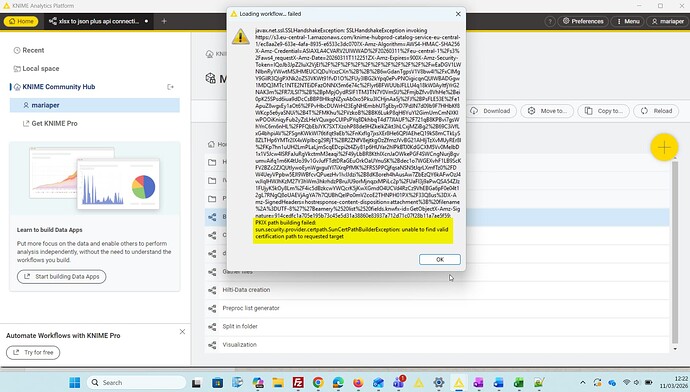Click the Wi-Fi network tray icon

point(627,383)
